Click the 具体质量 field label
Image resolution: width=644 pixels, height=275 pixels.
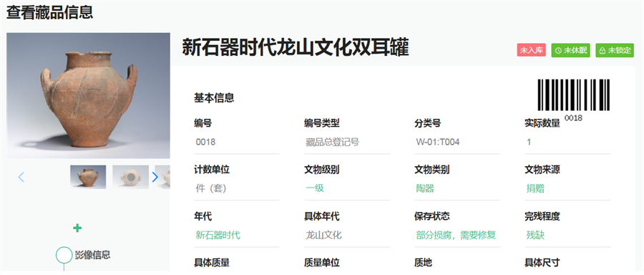[x=212, y=262]
